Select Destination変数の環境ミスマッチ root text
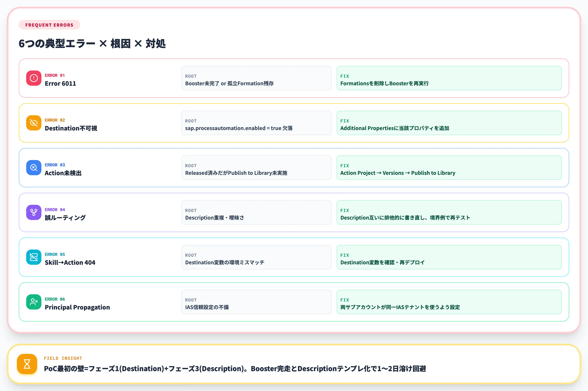 pos(225,262)
